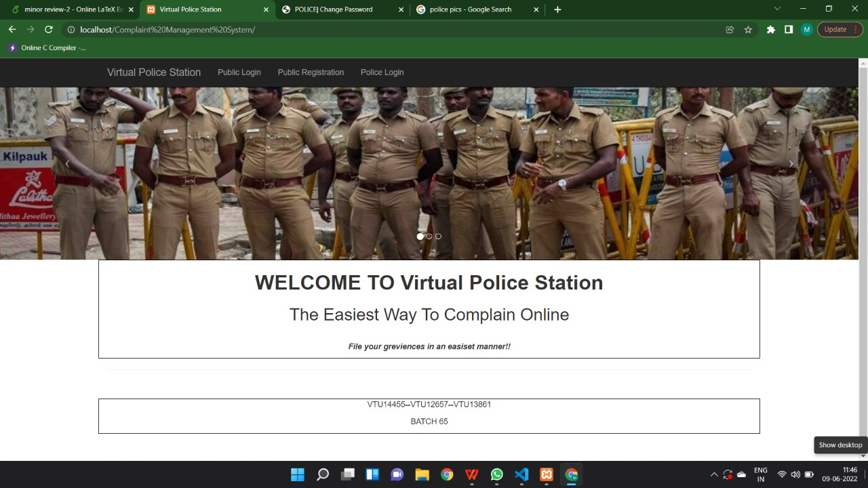Go back a slide with the previous arrow

pyautogui.click(x=68, y=163)
